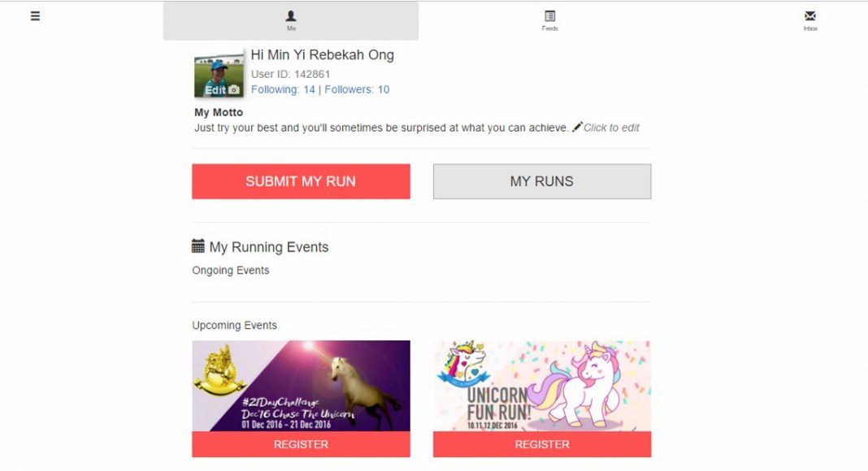Open the Chase The Unicorn event banner

click(302, 386)
